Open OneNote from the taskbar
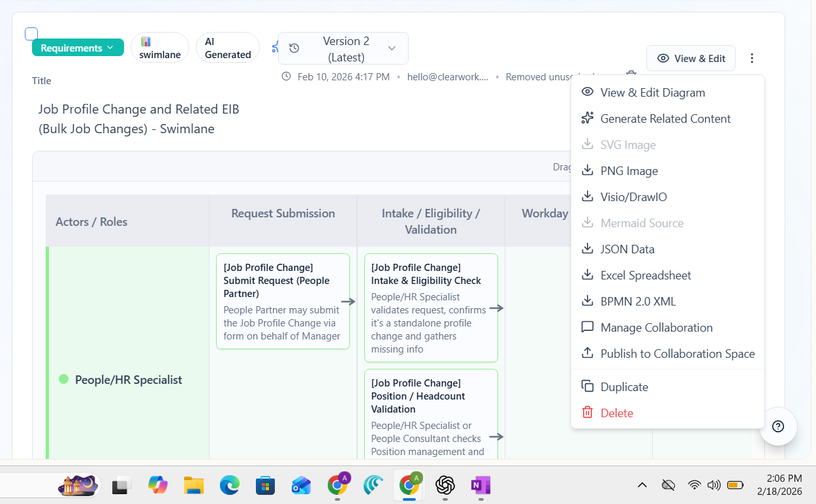The height and width of the screenshot is (504, 816). click(x=480, y=485)
